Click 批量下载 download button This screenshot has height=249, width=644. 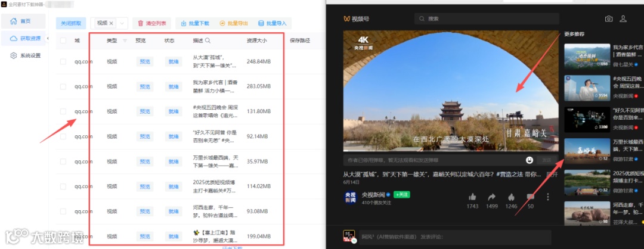196,23
